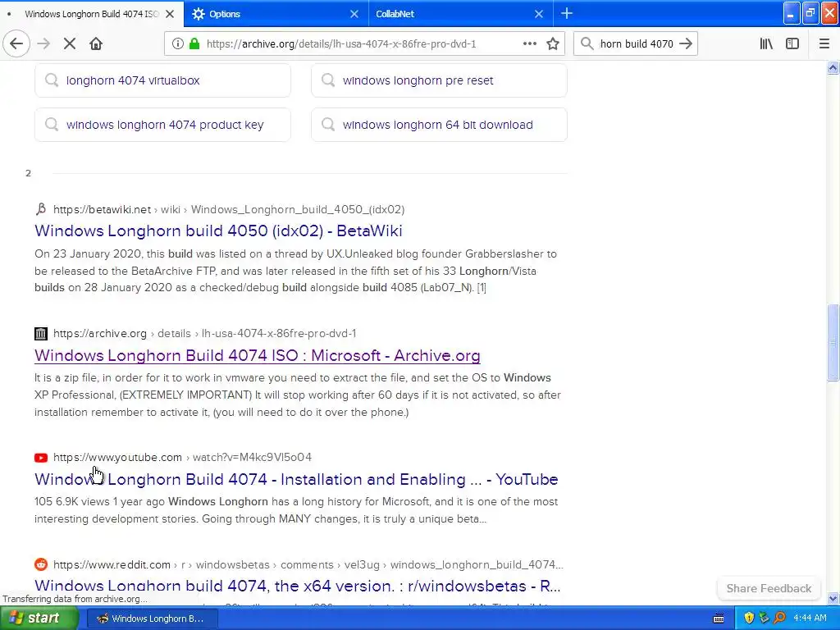
Task: Go back to the previous page
Action: [16, 43]
